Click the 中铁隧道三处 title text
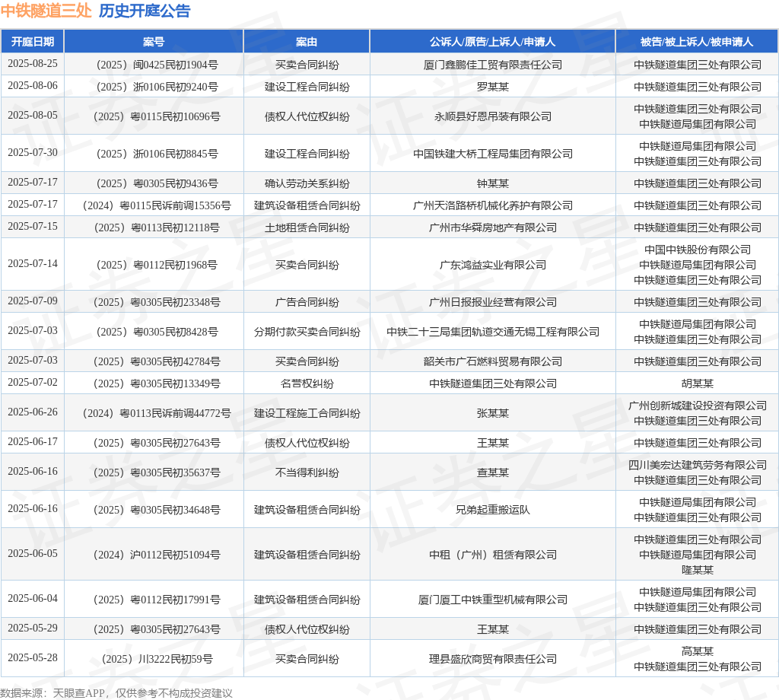 46,11
